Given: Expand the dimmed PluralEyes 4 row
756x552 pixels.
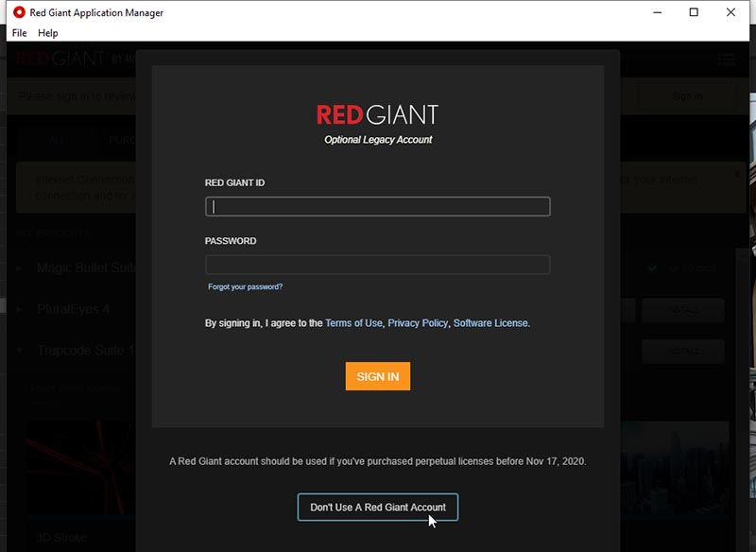Looking at the screenshot, I should 19,309.
